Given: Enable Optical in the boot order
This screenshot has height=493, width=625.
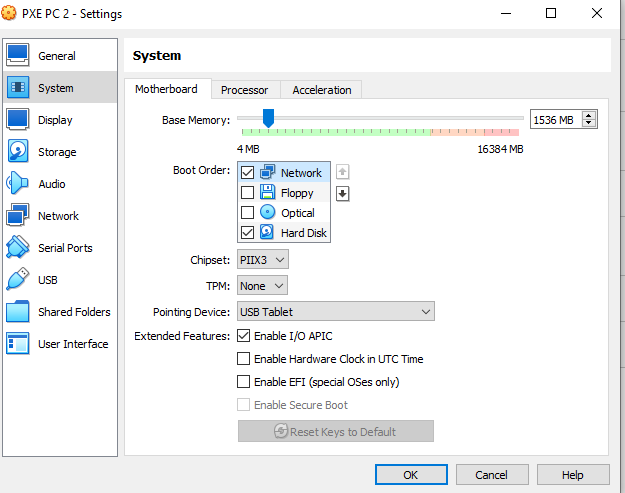Looking at the screenshot, I should pos(248,213).
